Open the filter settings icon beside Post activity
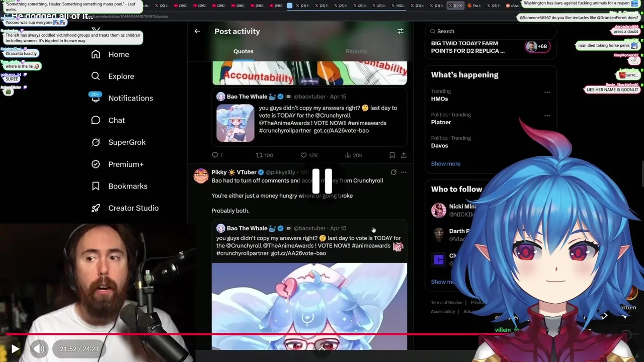Viewport: 644px width, 362px height. coord(400,31)
